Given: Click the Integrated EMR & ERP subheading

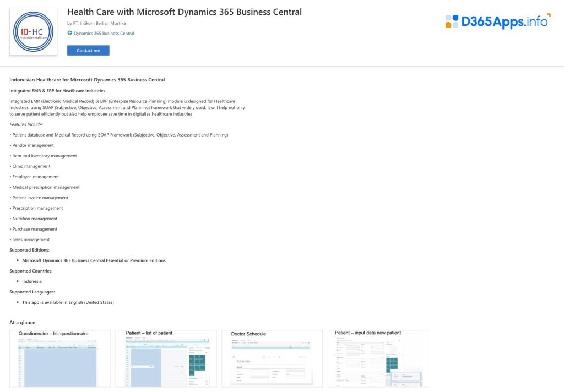Looking at the screenshot, I should (x=57, y=91).
